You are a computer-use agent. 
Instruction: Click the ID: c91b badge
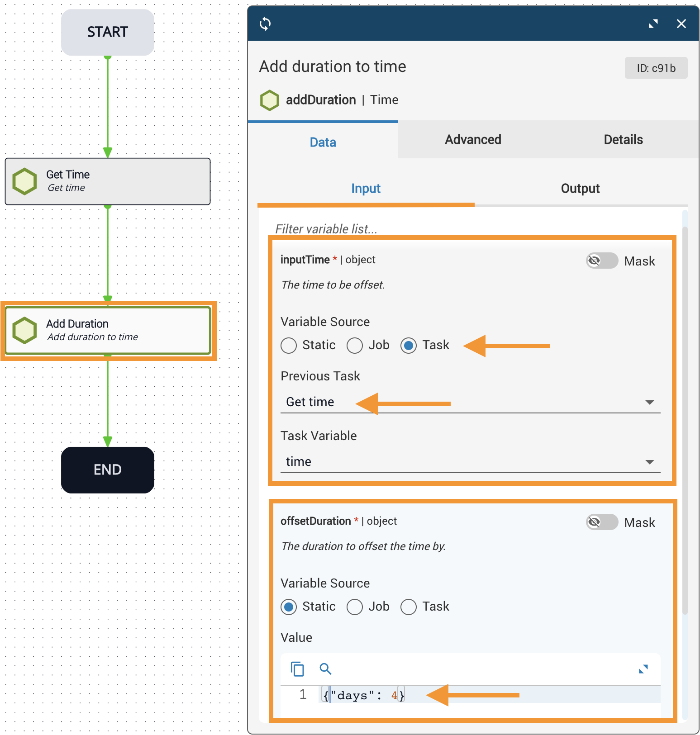(x=656, y=68)
